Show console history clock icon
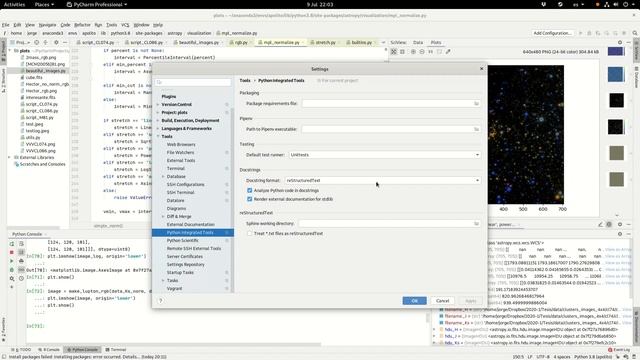This screenshot has height=360, width=640. [x=21, y=278]
